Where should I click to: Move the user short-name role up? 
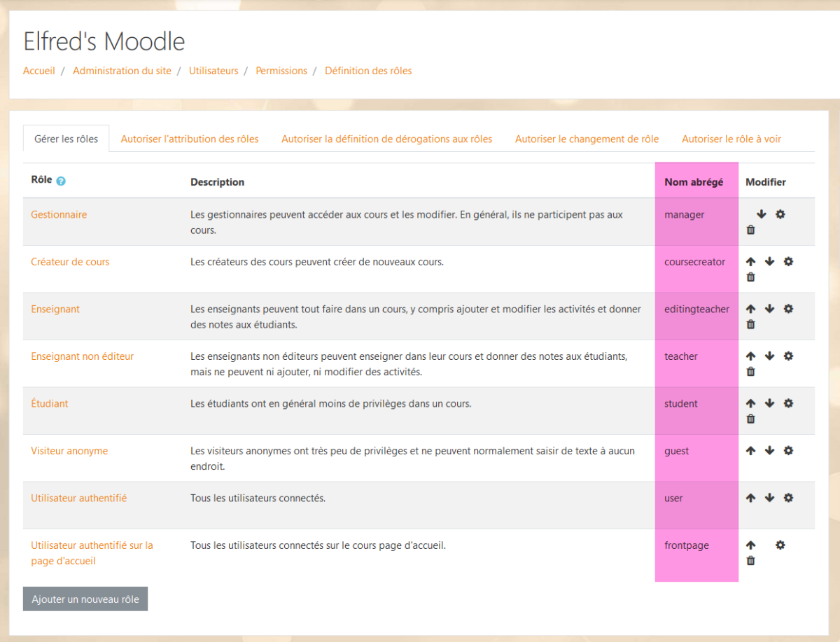(x=751, y=498)
